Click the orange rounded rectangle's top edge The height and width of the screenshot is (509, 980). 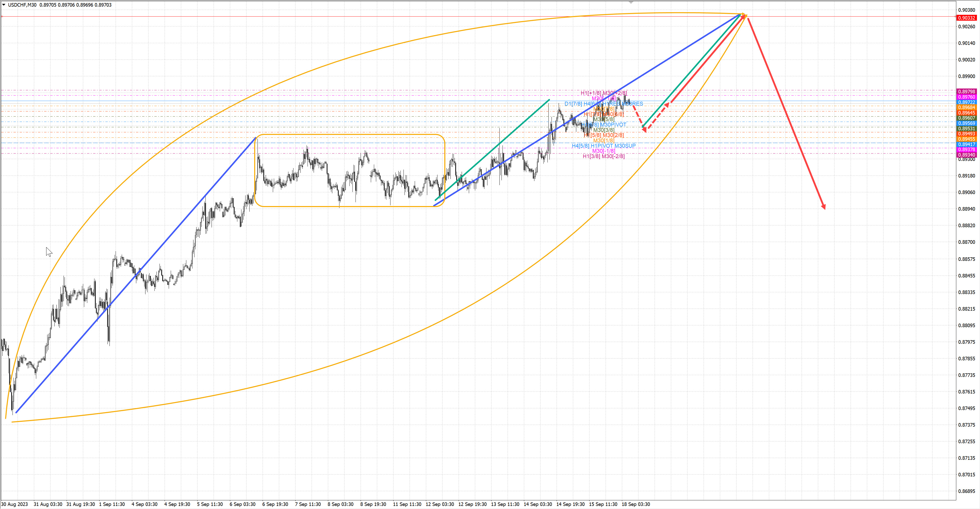(350, 134)
